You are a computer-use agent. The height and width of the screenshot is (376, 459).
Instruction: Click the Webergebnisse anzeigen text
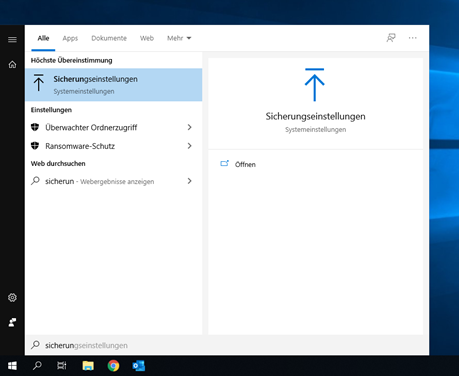tap(117, 182)
